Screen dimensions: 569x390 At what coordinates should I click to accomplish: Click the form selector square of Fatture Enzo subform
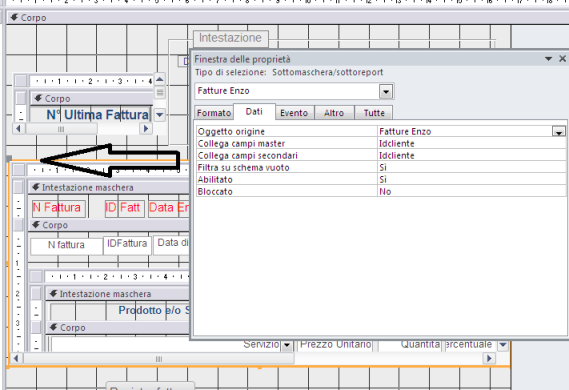click(19, 169)
